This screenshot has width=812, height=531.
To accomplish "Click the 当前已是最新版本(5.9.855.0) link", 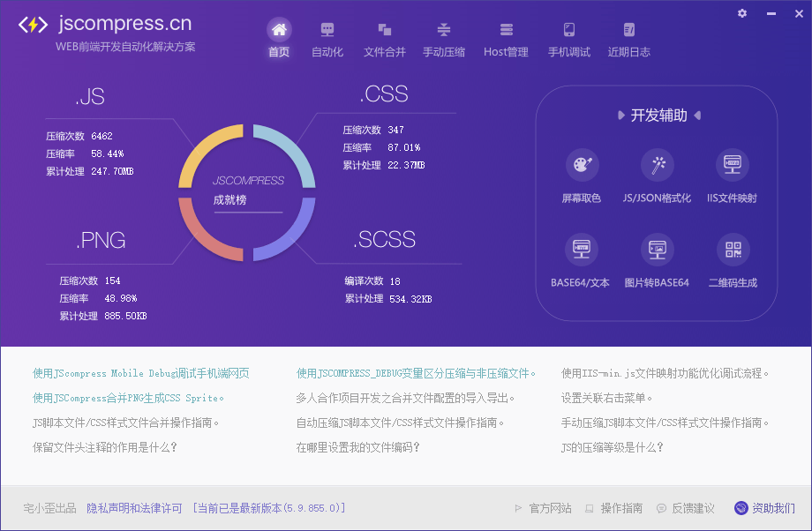I will coord(269,508).
